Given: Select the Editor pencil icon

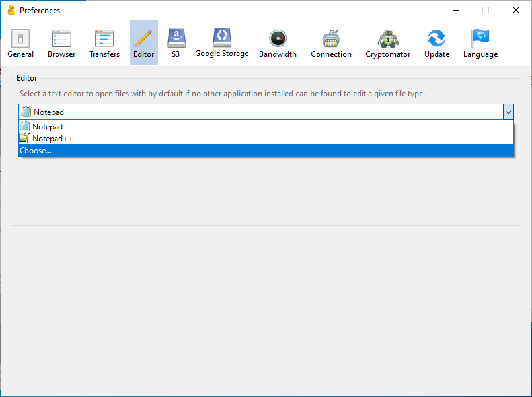Looking at the screenshot, I should pos(143,38).
